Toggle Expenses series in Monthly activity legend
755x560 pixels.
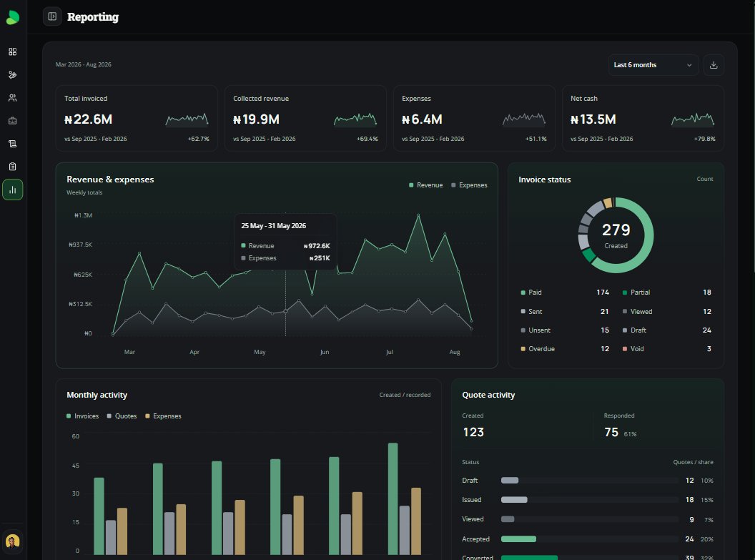pyautogui.click(x=163, y=416)
